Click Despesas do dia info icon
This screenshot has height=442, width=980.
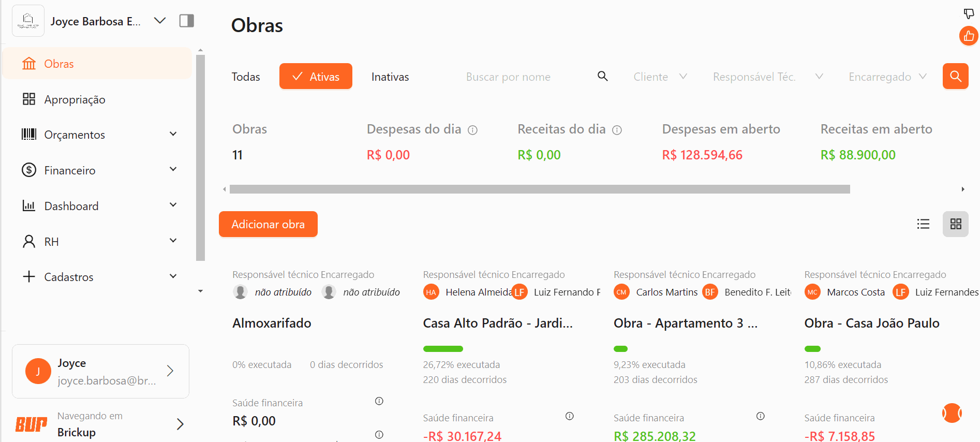pos(472,130)
